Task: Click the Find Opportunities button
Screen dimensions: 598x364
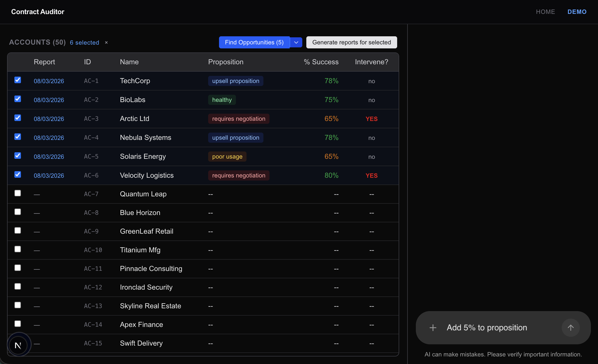Action: (x=254, y=42)
